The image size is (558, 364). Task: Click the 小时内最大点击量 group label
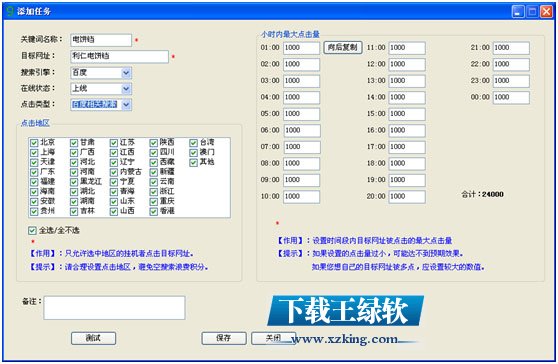[x=290, y=35]
